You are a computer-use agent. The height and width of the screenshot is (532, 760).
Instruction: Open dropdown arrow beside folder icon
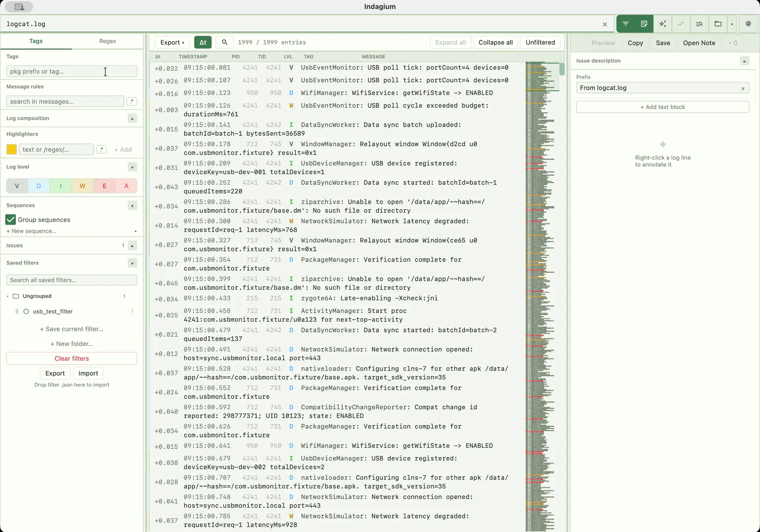pyautogui.click(x=732, y=24)
